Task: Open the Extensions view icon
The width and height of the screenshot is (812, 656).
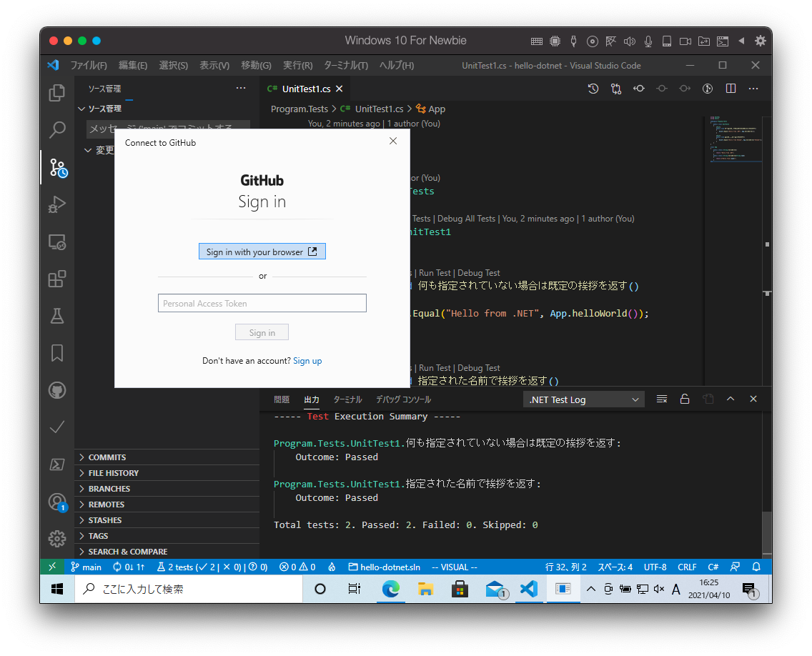Action: point(57,279)
